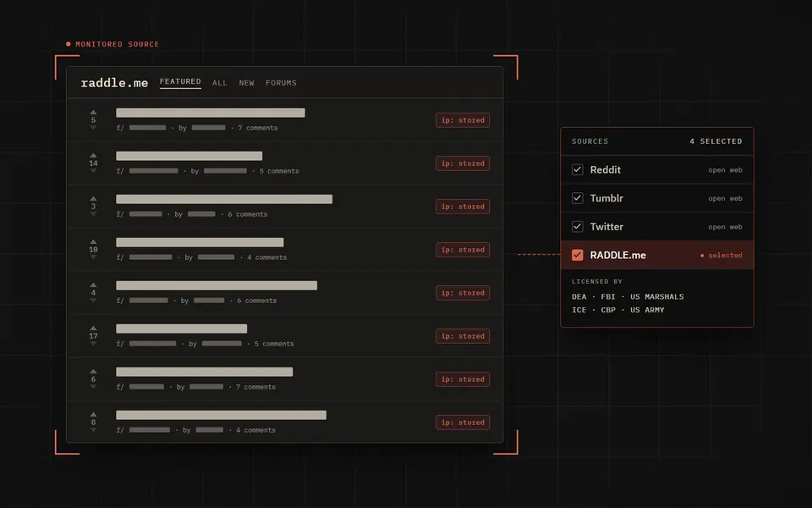Select the NEW tab
Viewport: 812px width, 508px height.
pos(246,83)
